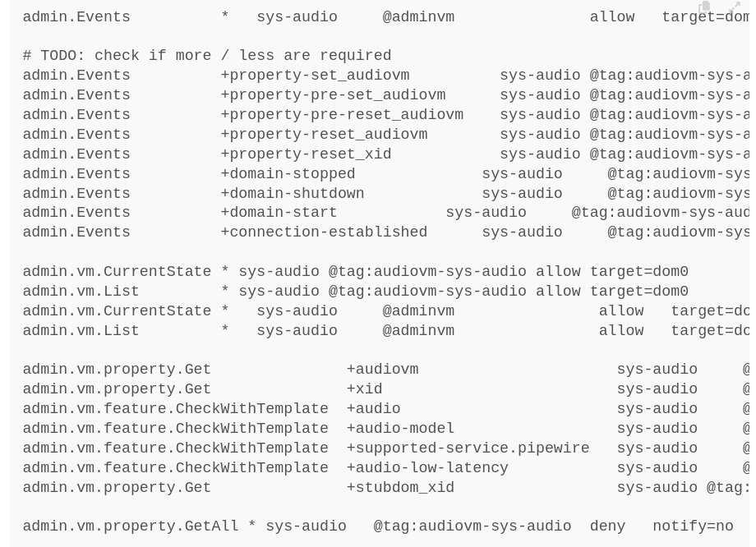Click admin.vm.List with @adminvm source
The image size is (756, 547).
(x=385, y=331)
